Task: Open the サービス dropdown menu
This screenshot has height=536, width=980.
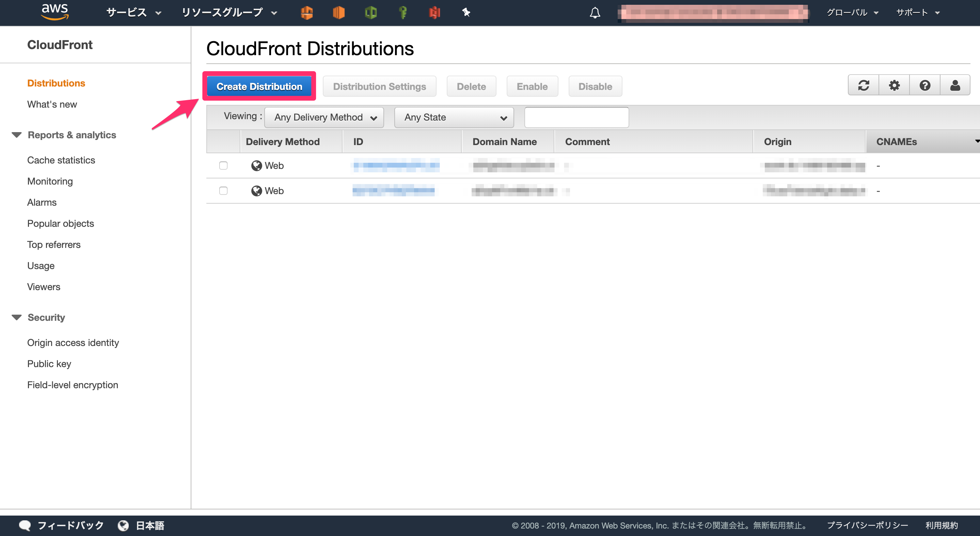Action: [134, 13]
